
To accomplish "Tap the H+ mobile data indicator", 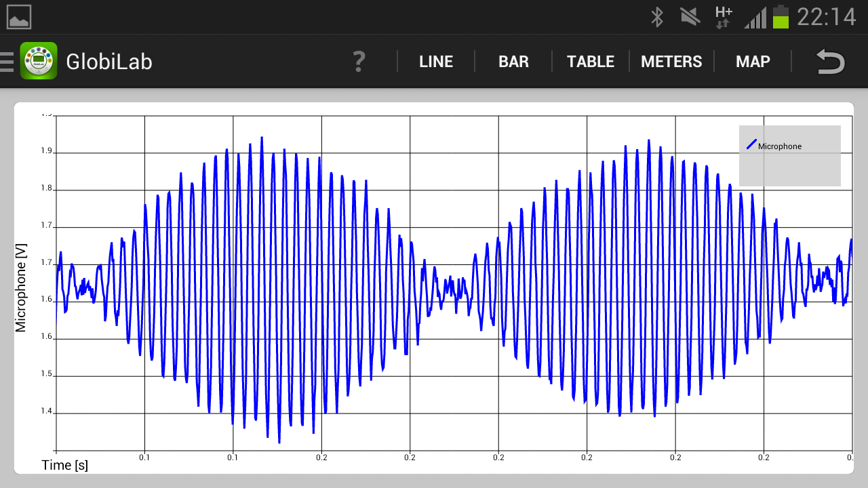I will 724,17.
